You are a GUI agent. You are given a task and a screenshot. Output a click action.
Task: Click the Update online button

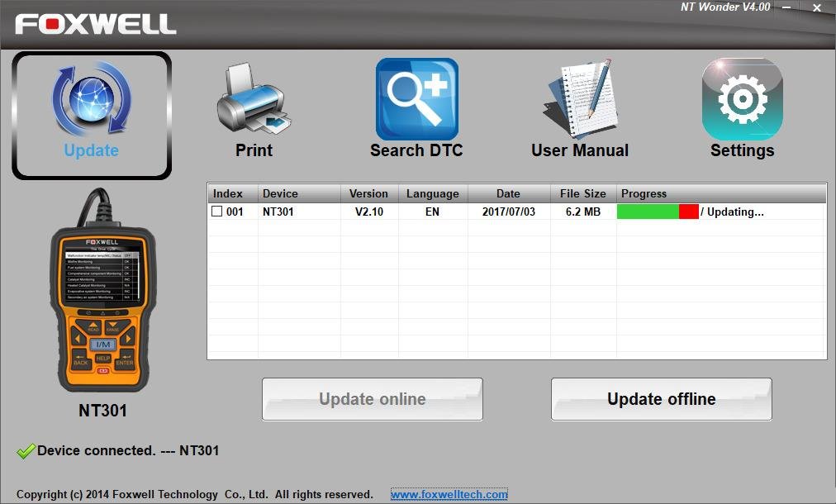click(x=372, y=399)
